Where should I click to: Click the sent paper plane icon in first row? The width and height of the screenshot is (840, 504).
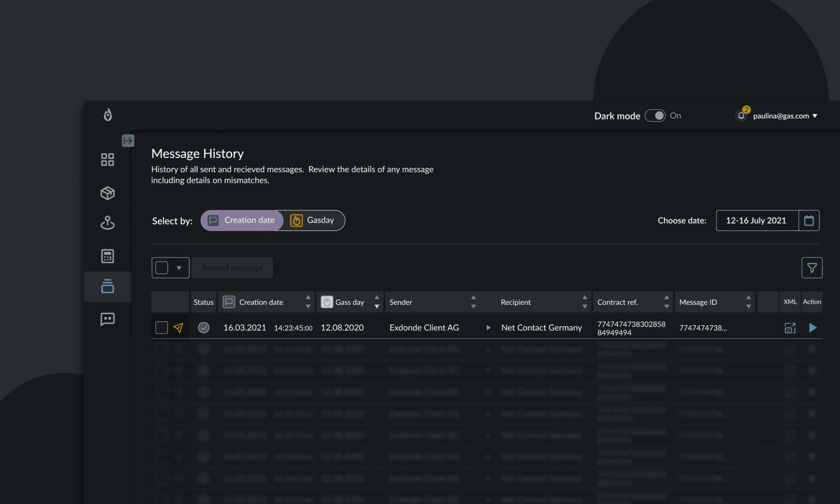click(178, 328)
